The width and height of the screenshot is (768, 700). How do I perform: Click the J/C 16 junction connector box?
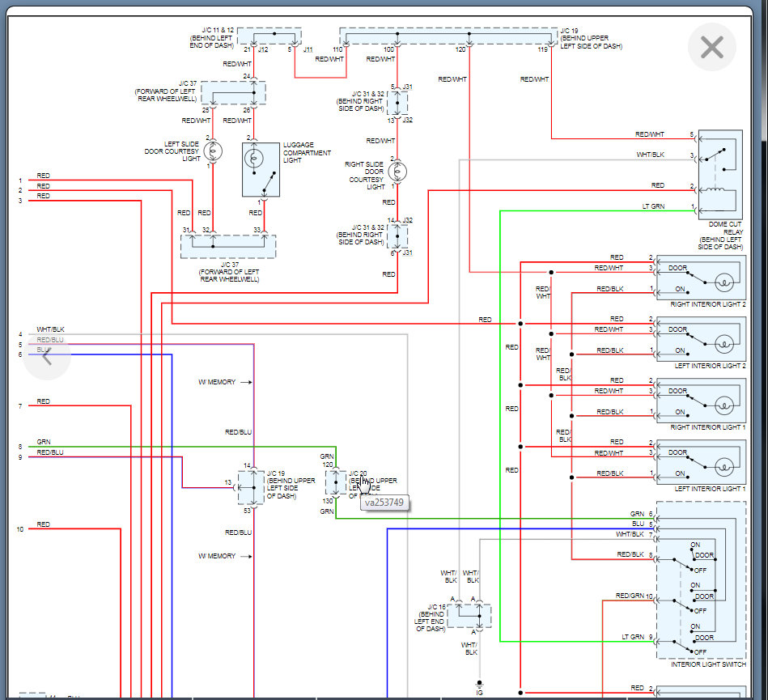[x=469, y=616]
